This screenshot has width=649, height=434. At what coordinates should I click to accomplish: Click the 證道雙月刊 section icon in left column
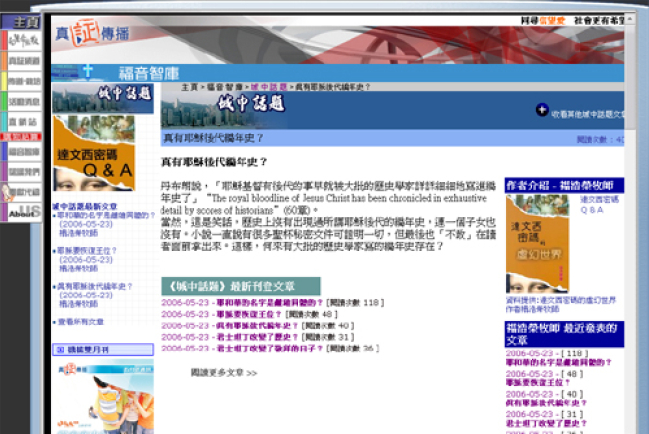tap(60, 350)
